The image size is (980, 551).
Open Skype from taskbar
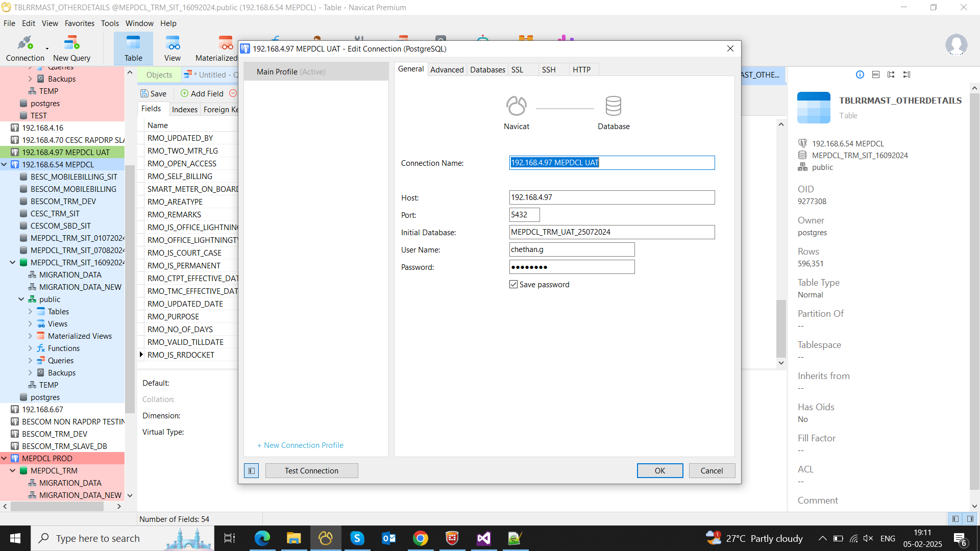pyautogui.click(x=357, y=538)
